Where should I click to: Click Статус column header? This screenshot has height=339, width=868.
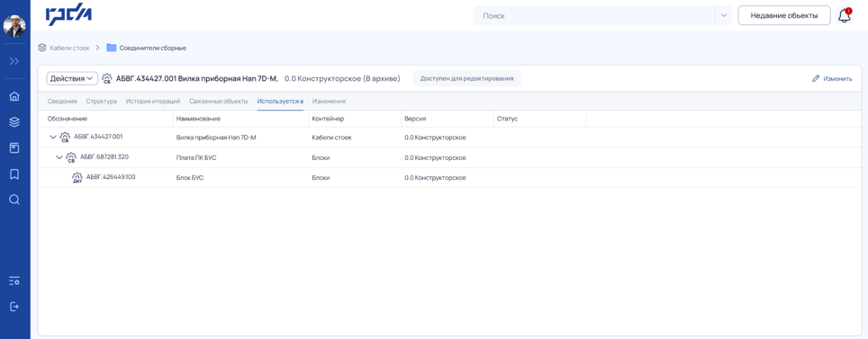pyautogui.click(x=508, y=119)
